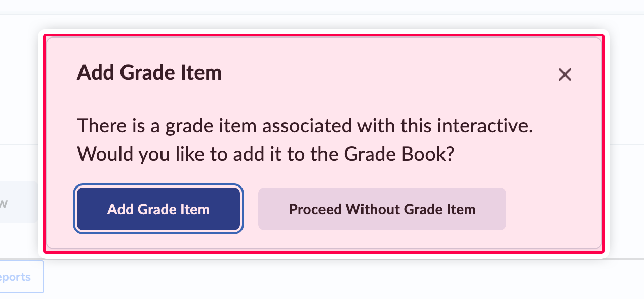This screenshot has height=299, width=644.
Task: Click the page background below the dialog
Action: coord(324,281)
